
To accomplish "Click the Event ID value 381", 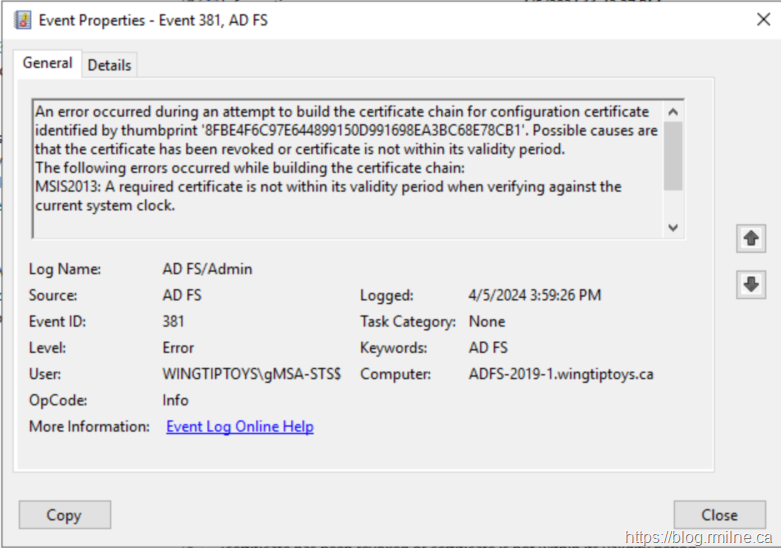I will [174, 322].
